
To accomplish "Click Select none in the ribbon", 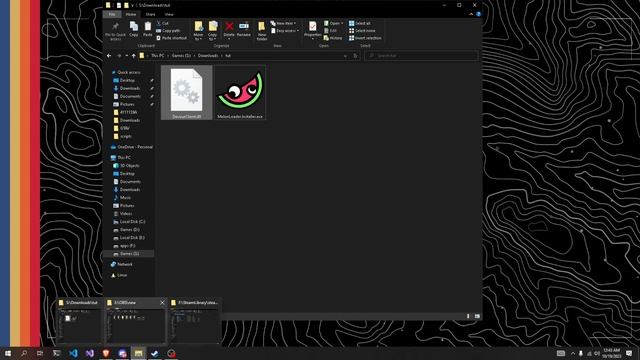I will pos(362,31).
